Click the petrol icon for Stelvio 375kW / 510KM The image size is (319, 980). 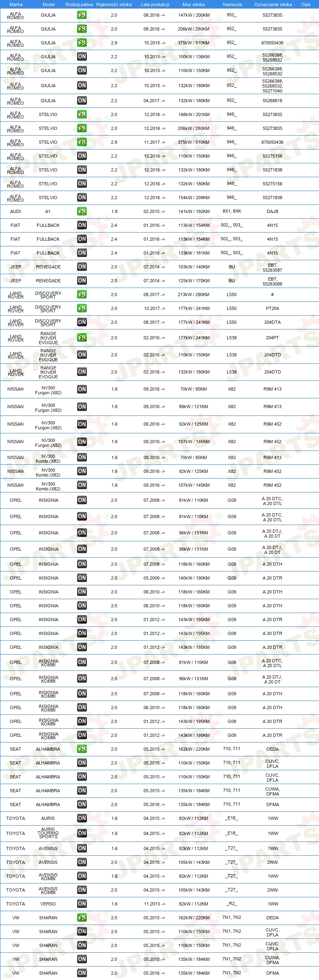(x=82, y=142)
